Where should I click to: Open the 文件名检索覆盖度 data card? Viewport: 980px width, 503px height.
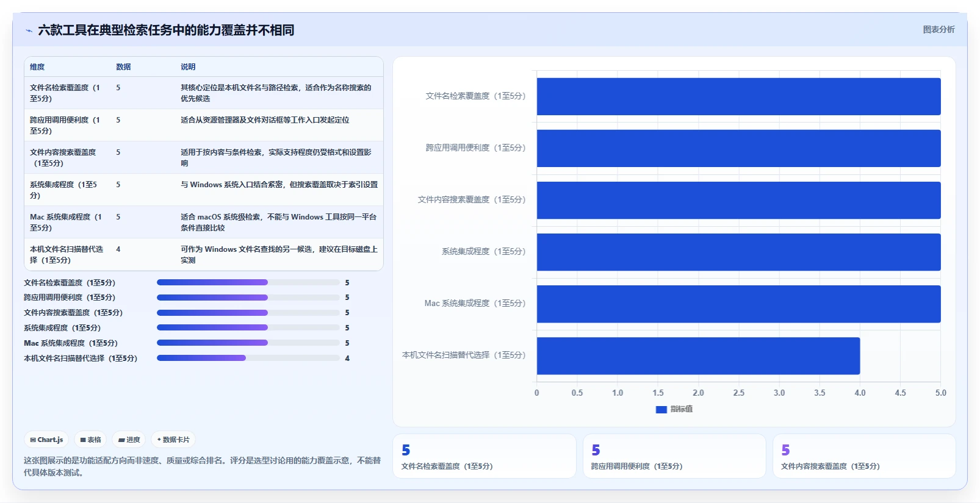click(x=485, y=456)
